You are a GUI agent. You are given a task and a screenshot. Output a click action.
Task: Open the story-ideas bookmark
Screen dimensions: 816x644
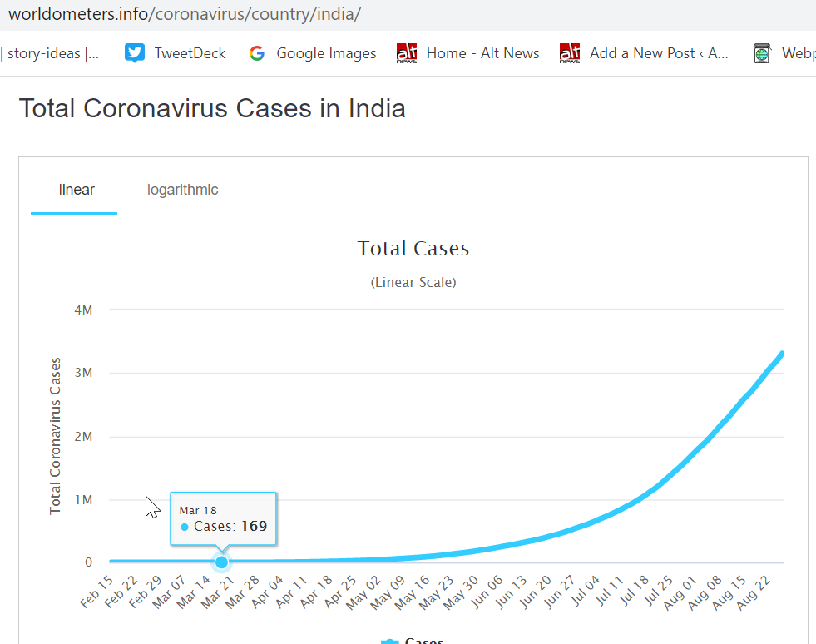[50, 53]
